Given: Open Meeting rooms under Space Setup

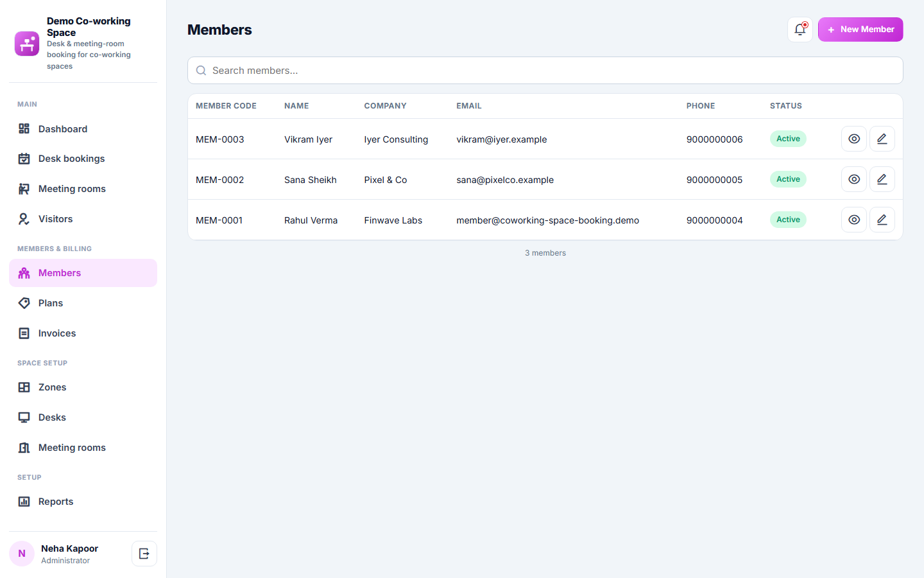Looking at the screenshot, I should click(83, 448).
